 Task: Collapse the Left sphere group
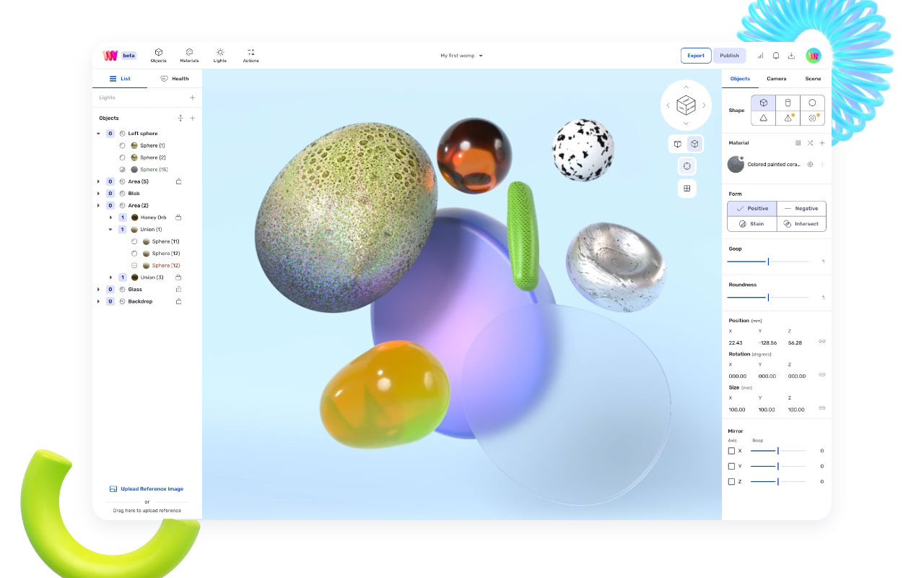(x=99, y=133)
